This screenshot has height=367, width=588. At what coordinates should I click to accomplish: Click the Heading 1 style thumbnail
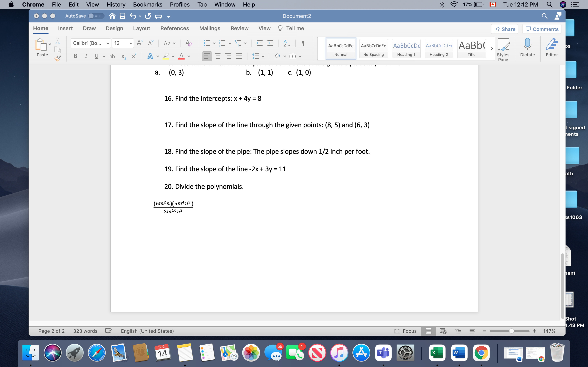[406, 49]
